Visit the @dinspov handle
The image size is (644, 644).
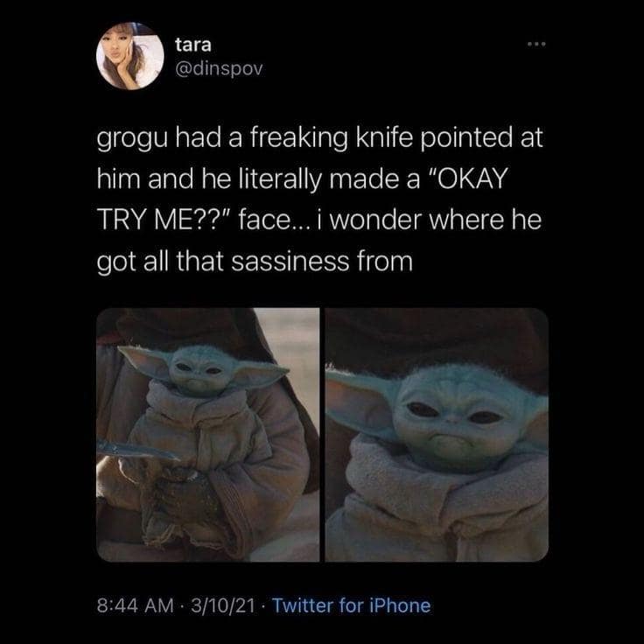click(x=219, y=69)
